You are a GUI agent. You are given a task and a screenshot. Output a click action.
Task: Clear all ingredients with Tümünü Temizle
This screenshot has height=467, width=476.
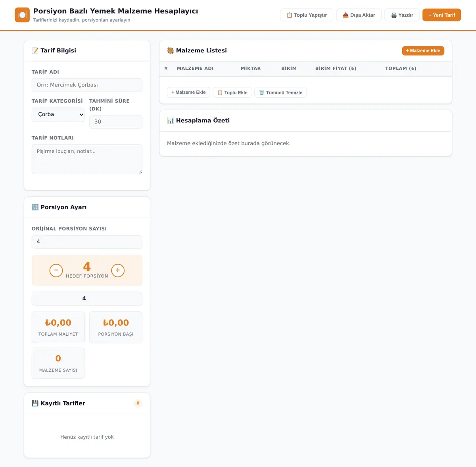point(280,92)
